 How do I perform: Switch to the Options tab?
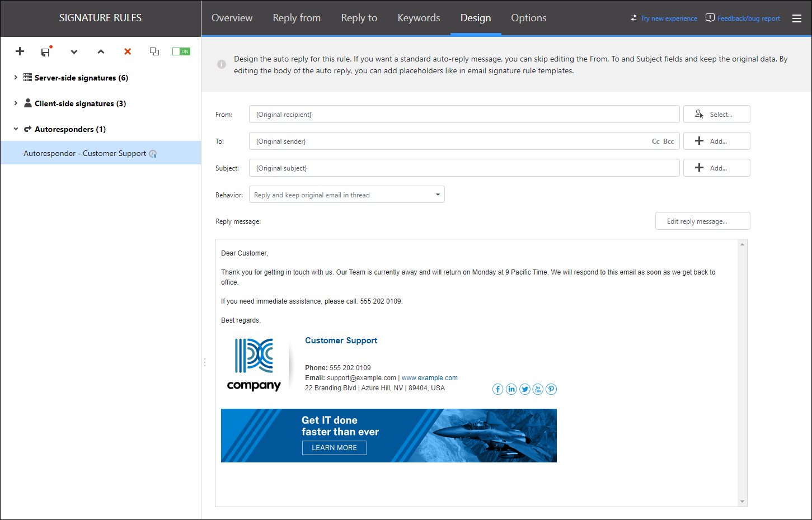click(529, 18)
